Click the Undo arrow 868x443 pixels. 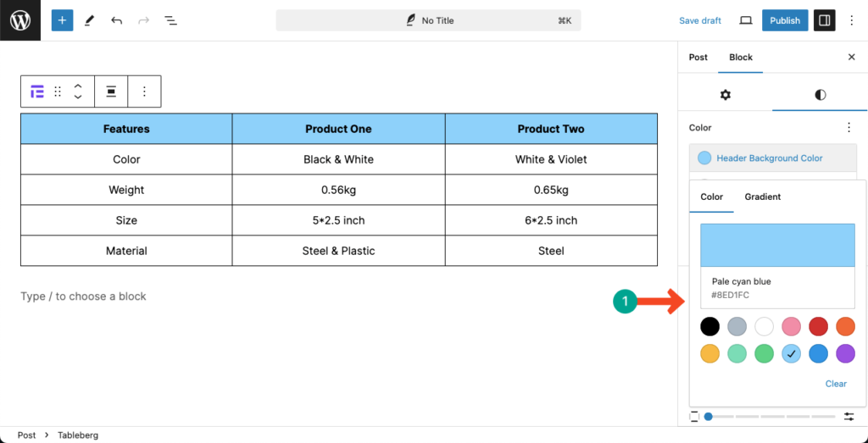pyautogui.click(x=116, y=20)
